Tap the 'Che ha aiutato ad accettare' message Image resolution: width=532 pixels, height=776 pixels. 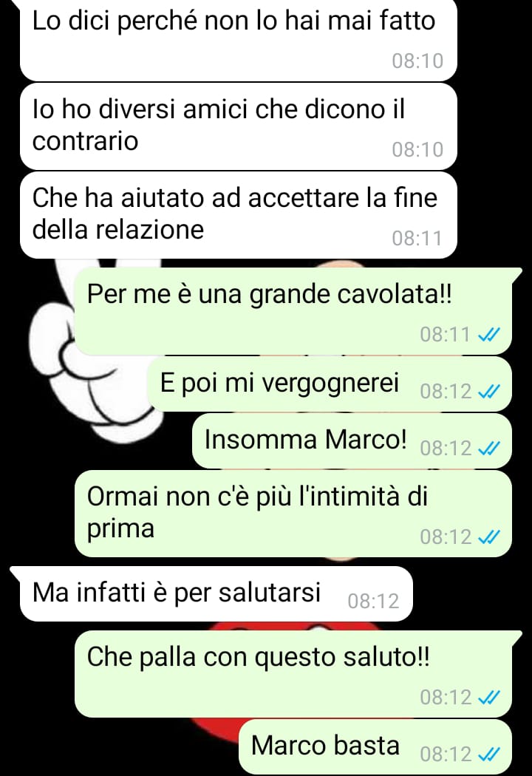[238, 215]
